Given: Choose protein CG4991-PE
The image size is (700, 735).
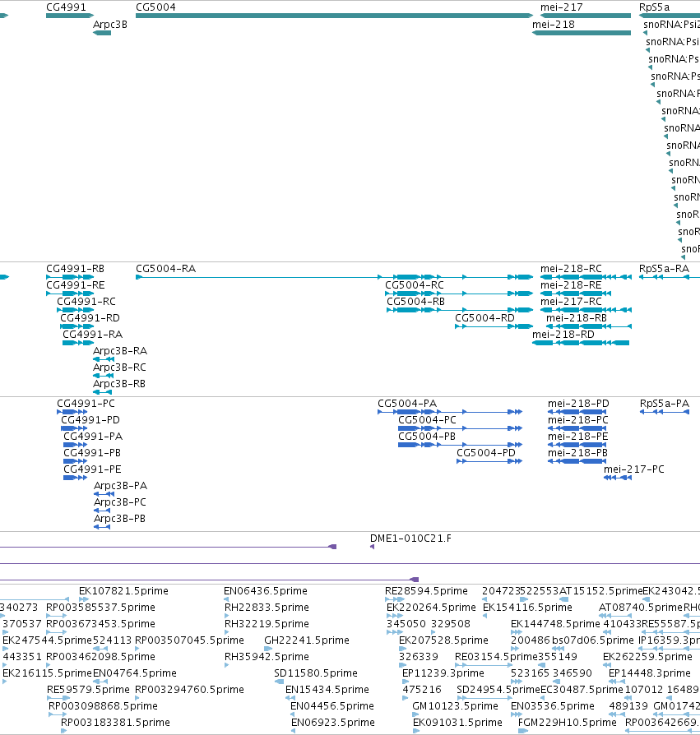Looking at the screenshot, I should [92, 469].
